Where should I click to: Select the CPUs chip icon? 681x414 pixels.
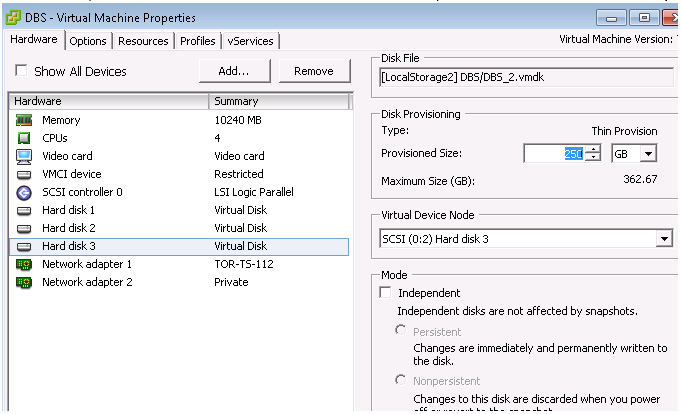tap(24, 138)
